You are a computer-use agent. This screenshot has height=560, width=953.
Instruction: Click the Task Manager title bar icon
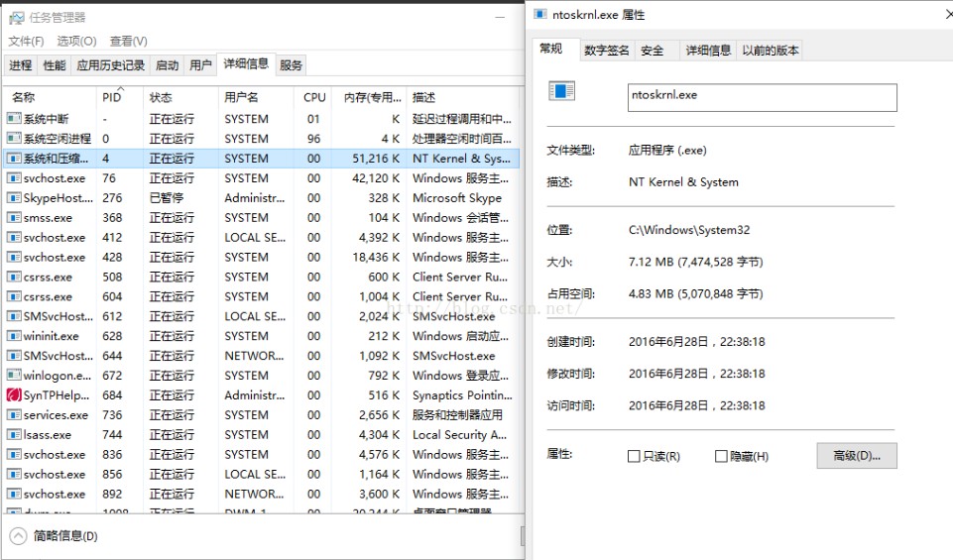[16, 17]
